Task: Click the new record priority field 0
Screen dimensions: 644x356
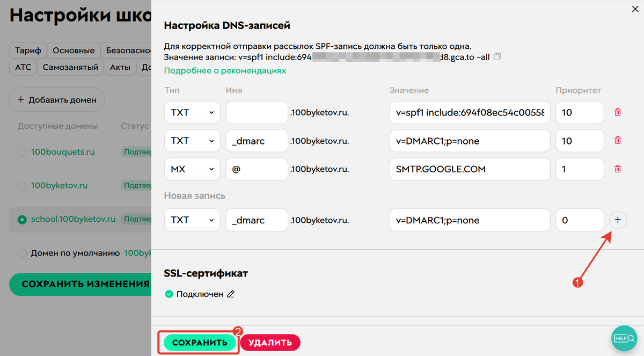Action: tap(580, 220)
